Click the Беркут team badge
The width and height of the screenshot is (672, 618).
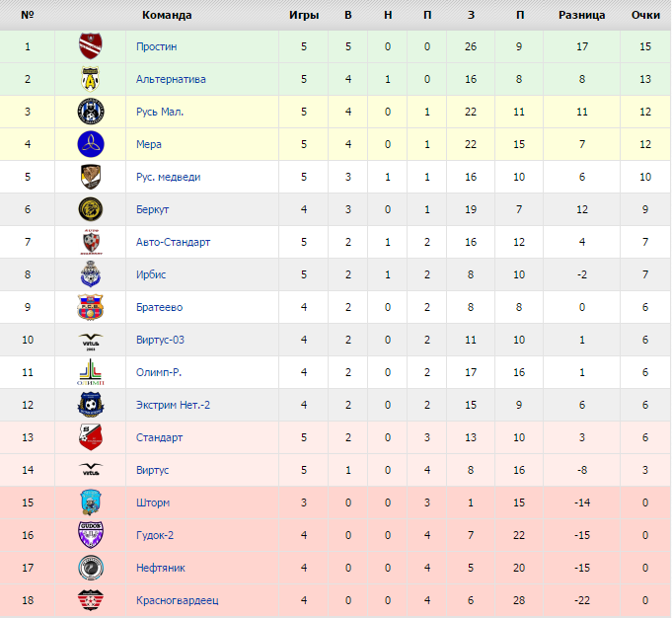pyautogui.click(x=91, y=209)
